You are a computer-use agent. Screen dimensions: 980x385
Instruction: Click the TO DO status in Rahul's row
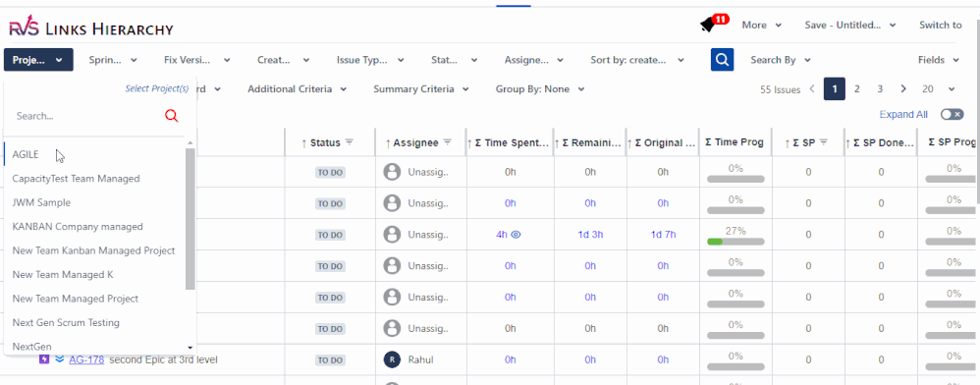[330, 360]
